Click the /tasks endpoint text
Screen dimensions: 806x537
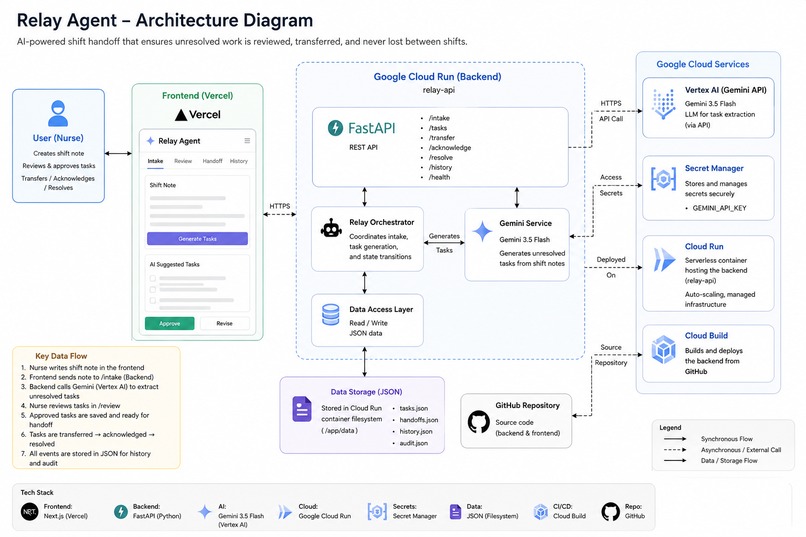click(x=438, y=127)
